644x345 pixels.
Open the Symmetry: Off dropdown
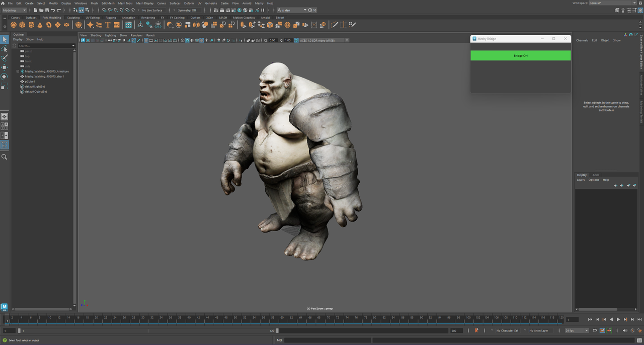(x=189, y=10)
